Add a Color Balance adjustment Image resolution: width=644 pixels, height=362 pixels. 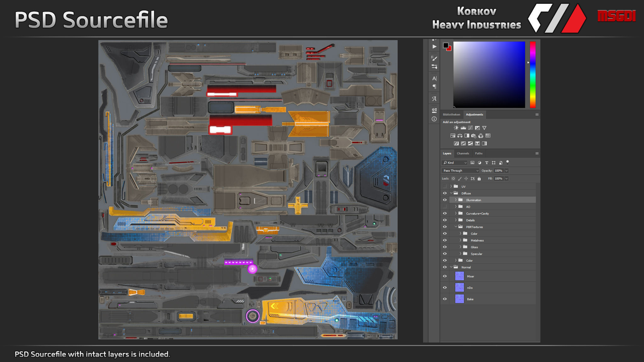(x=460, y=136)
